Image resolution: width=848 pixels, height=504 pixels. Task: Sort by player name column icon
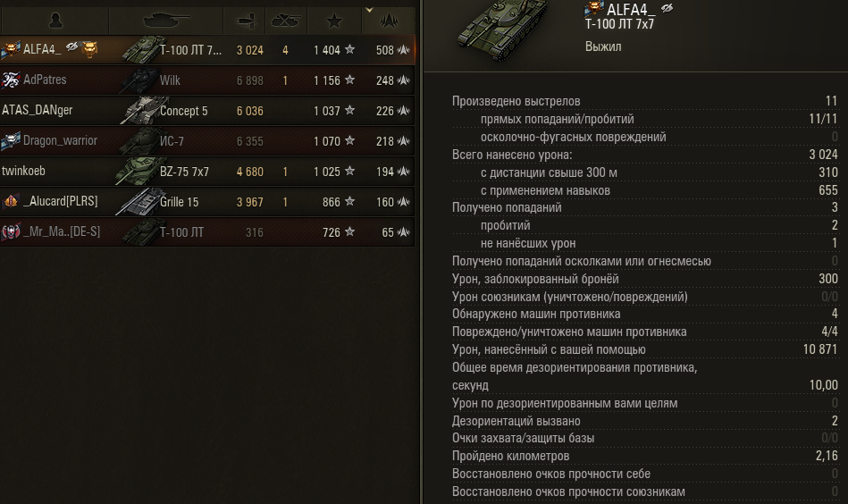click(x=55, y=21)
